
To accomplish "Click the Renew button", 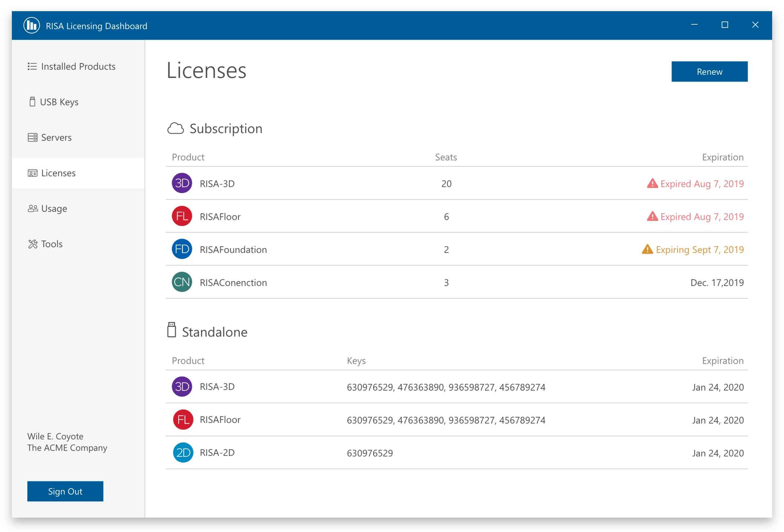I will tap(710, 71).
